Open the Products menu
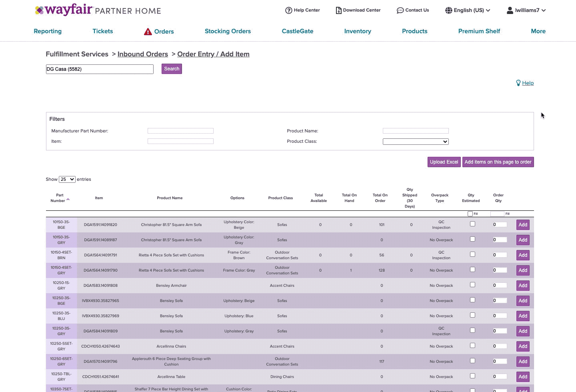Viewport: 576px width, 392px height. coord(414,31)
